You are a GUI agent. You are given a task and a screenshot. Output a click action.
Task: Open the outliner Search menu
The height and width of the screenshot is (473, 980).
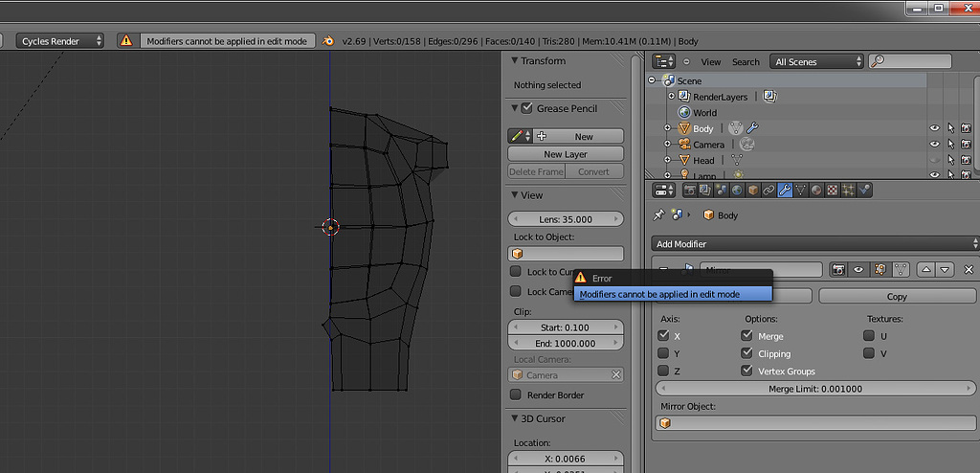click(746, 62)
